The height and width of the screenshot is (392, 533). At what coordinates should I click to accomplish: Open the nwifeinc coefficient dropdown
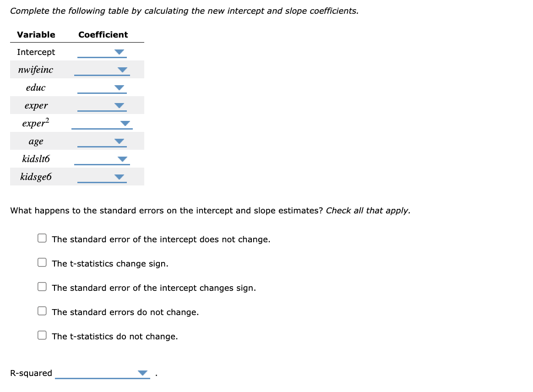[121, 69]
